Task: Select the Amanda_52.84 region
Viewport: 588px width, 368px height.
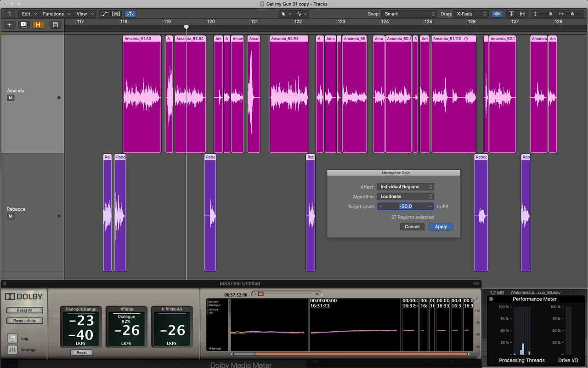Action: 190,94
